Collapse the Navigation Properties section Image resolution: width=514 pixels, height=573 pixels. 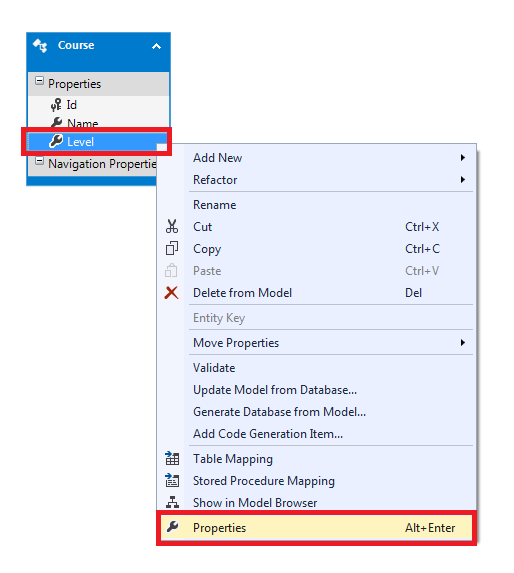coord(39,161)
